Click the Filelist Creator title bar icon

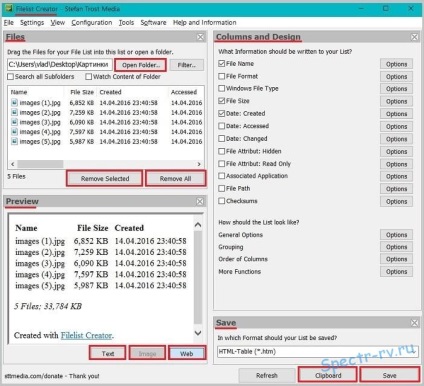9,9
